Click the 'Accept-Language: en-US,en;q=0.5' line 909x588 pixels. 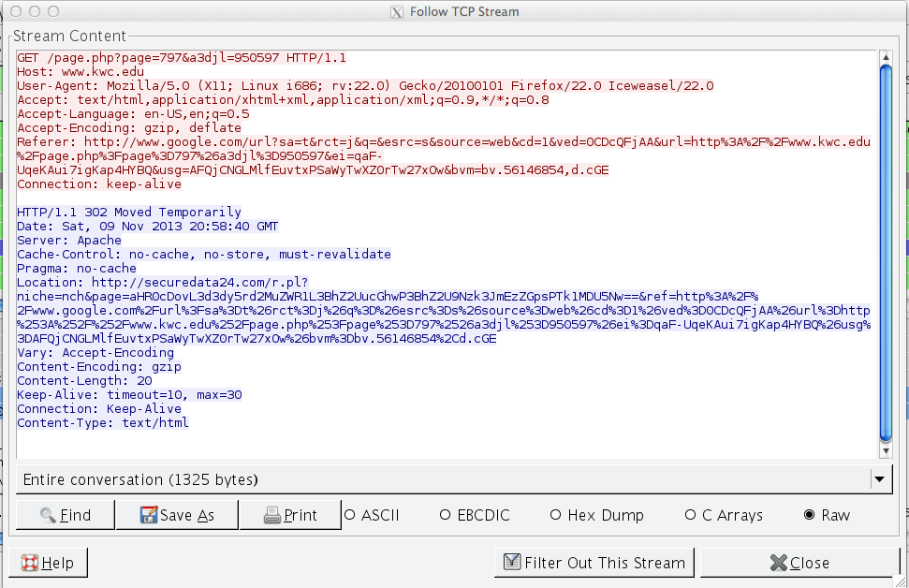tap(133, 114)
